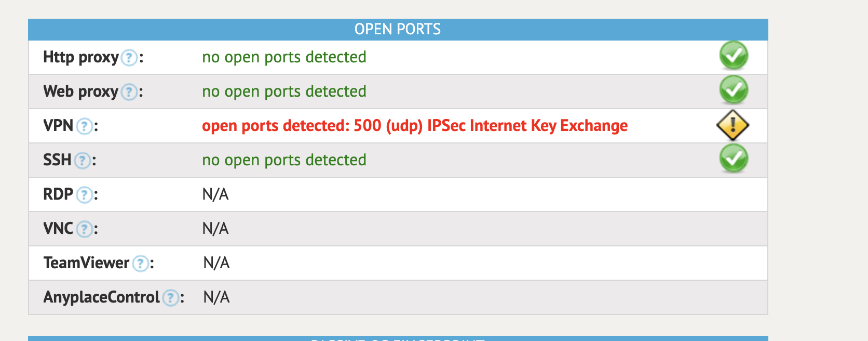This screenshot has height=341, width=868.
Task: Open the help icon beside Http proxy
Action: click(129, 58)
